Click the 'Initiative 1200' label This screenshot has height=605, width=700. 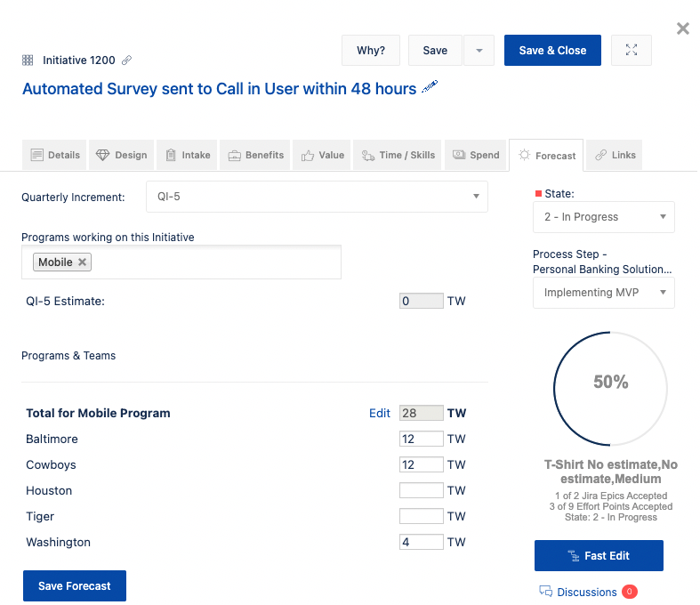[79, 60]
